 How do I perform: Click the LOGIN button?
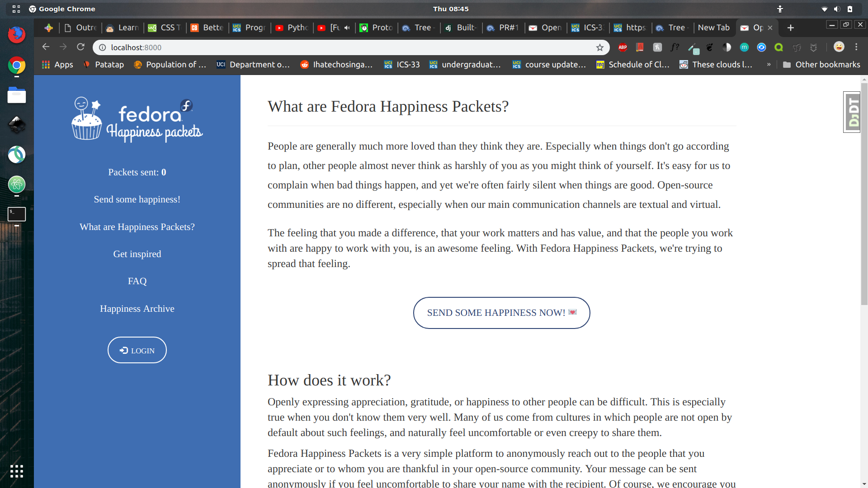(x=137, y=350)
